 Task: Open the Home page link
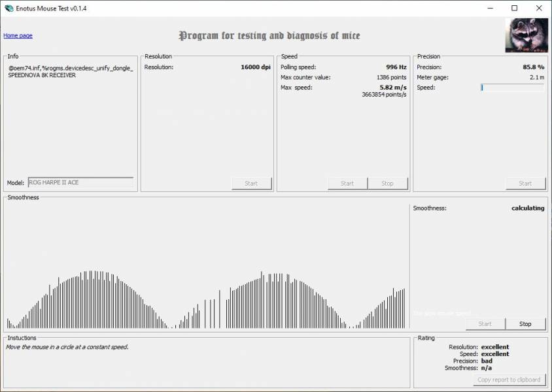[x=18, y=35]
